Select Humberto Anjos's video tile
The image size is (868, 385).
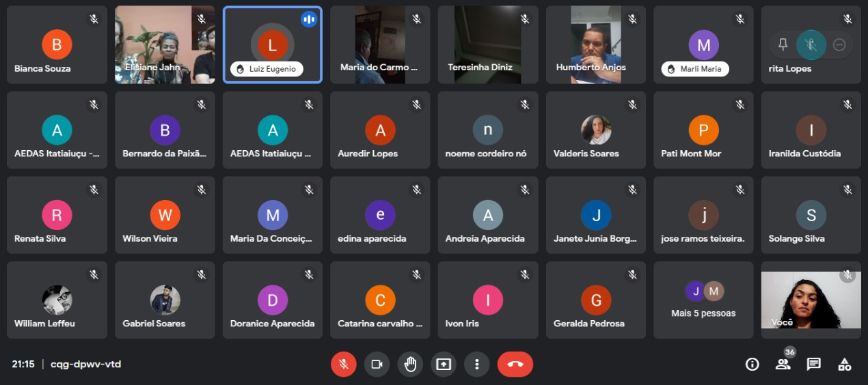[595, 44]
